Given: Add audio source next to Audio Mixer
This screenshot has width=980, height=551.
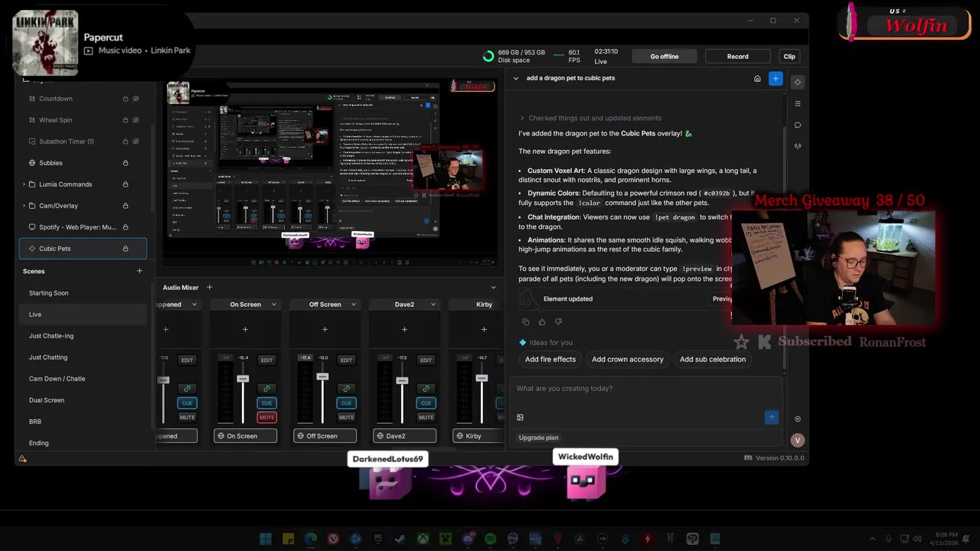Looking at the screenshot, I should click(x=209, y=288).
